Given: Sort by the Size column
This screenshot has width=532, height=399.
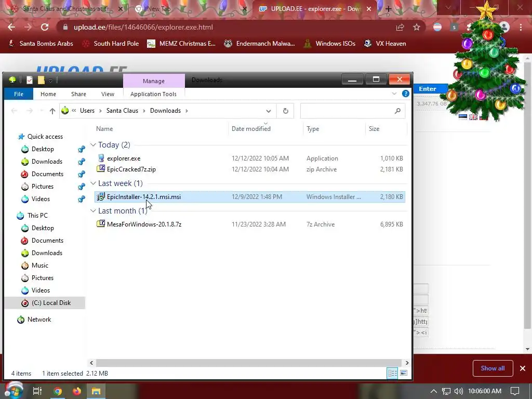Looking at the screenshot, I should (374, 129).
